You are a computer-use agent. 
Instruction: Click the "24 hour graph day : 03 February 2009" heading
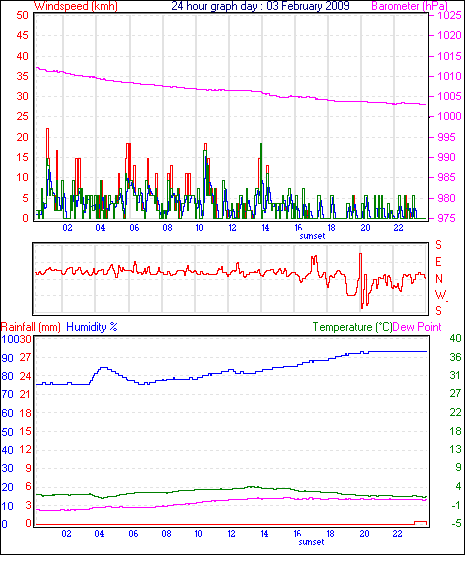pyautogui.click(x=260, y=6)
